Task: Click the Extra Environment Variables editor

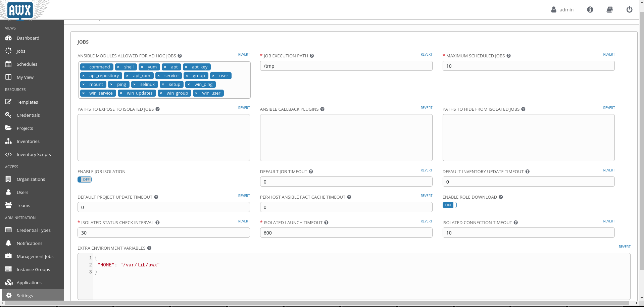Action: point(354,276)
